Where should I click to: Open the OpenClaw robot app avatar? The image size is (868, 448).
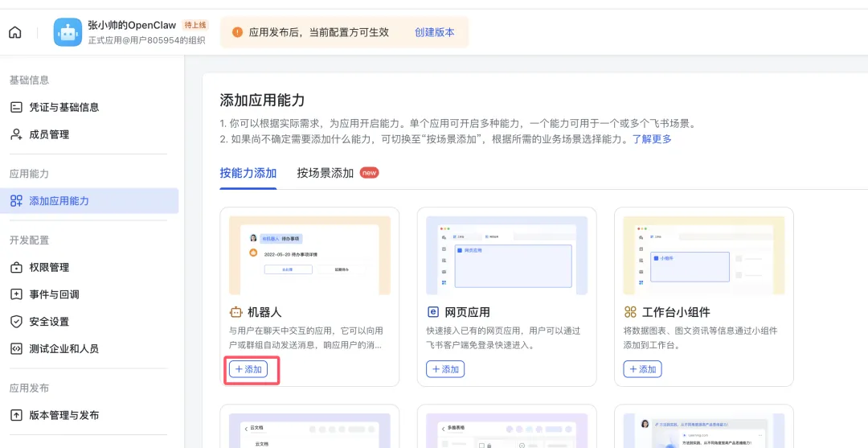[68, 32]
